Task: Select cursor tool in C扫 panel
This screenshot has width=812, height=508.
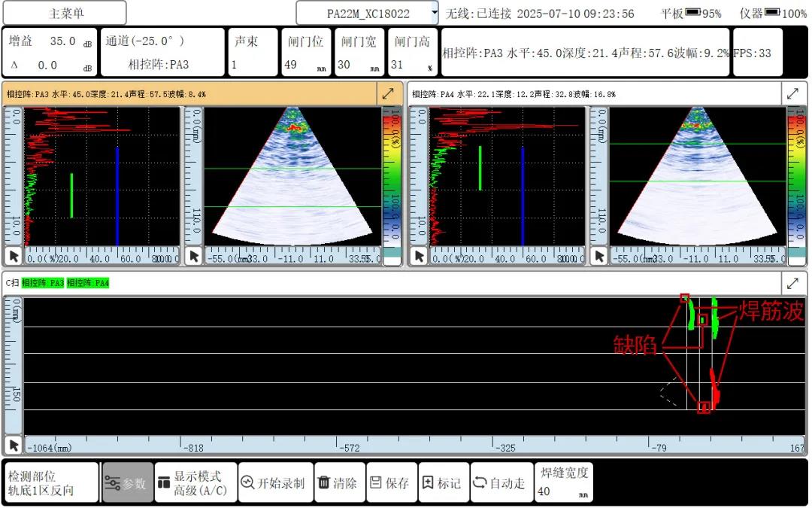Action: pyautogui.click(x=13, y=445)
